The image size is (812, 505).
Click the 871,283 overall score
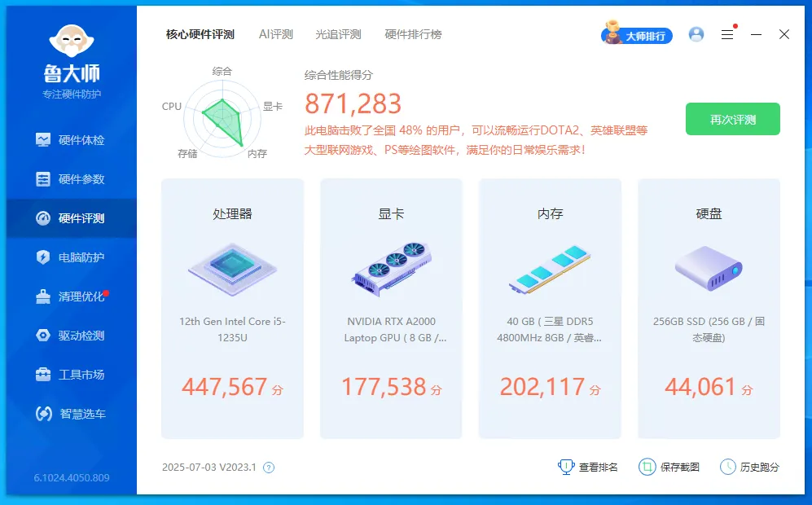pyautogui.click(x=353, y=103)
